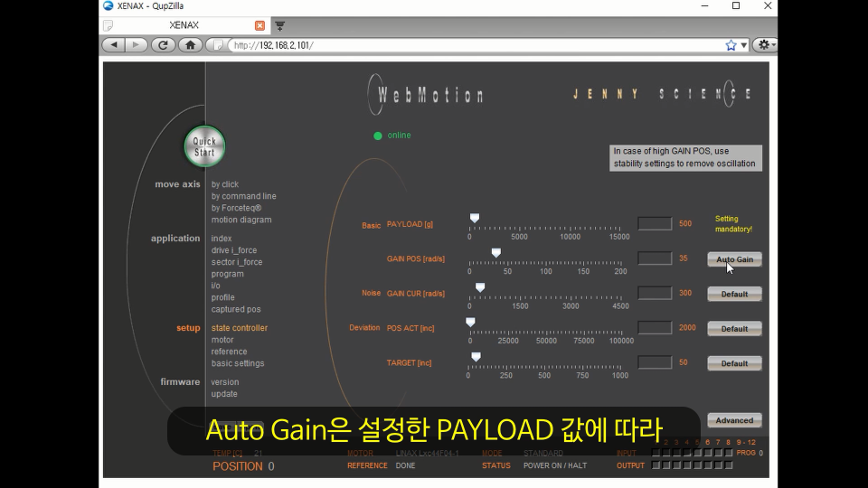Click the address bar URL field

click(x=476, y=45)
